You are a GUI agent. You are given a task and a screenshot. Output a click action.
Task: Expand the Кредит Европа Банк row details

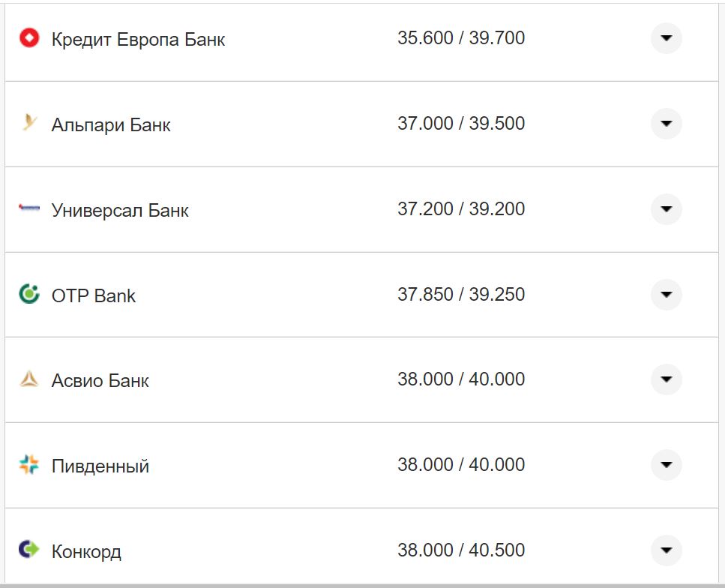pyautogui.click(x=666, y=37)
